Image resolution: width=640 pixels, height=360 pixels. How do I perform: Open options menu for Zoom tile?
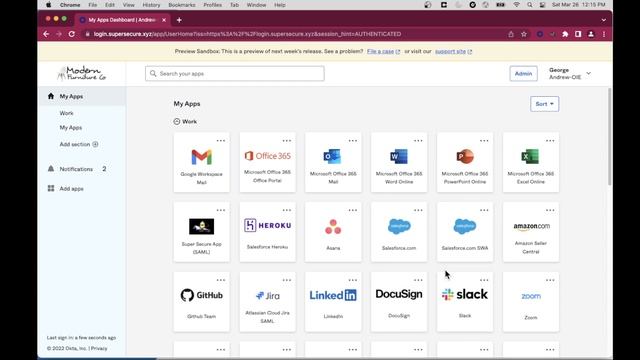click(x=550, y=280)
